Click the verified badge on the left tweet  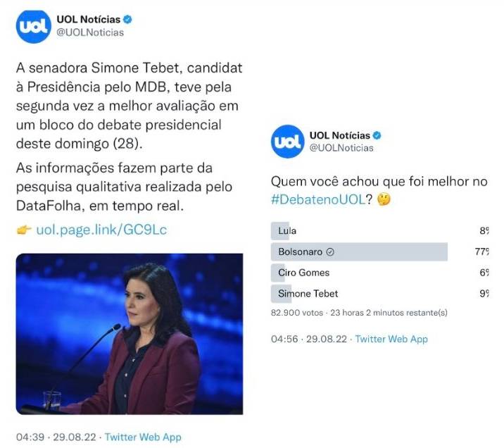point(127,20)
